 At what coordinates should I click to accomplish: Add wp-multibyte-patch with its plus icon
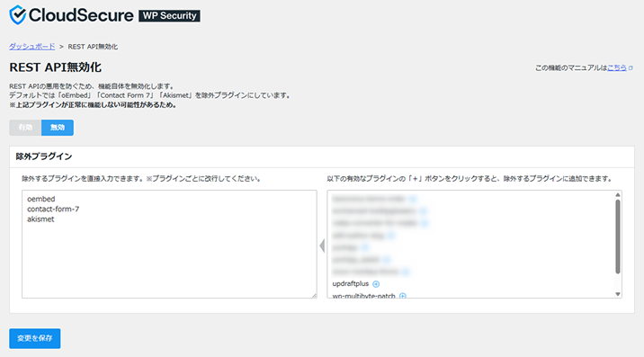pyautogui.click(x=403, y=295)
